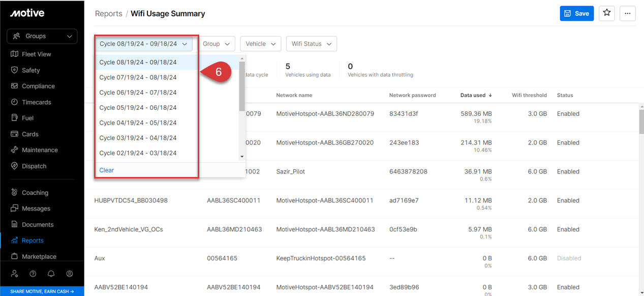This screenshot has width=644, height=296.
Task: Click data used value 214.31 MB
Action: [x=476, y=143]
